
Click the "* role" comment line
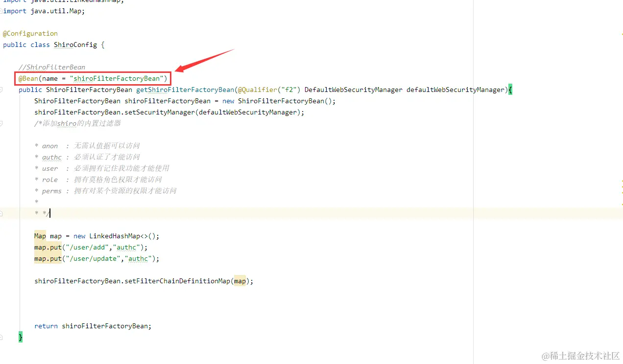coord(98,180)
